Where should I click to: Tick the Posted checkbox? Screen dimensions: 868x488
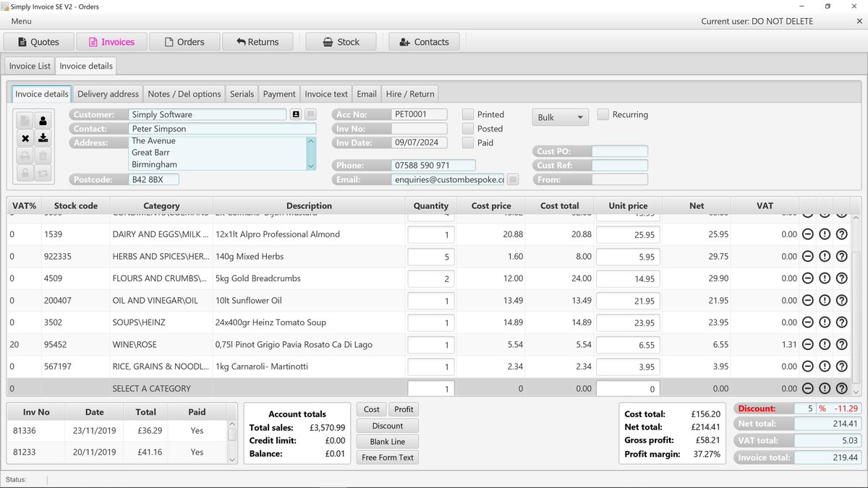[x=468, y=129]
